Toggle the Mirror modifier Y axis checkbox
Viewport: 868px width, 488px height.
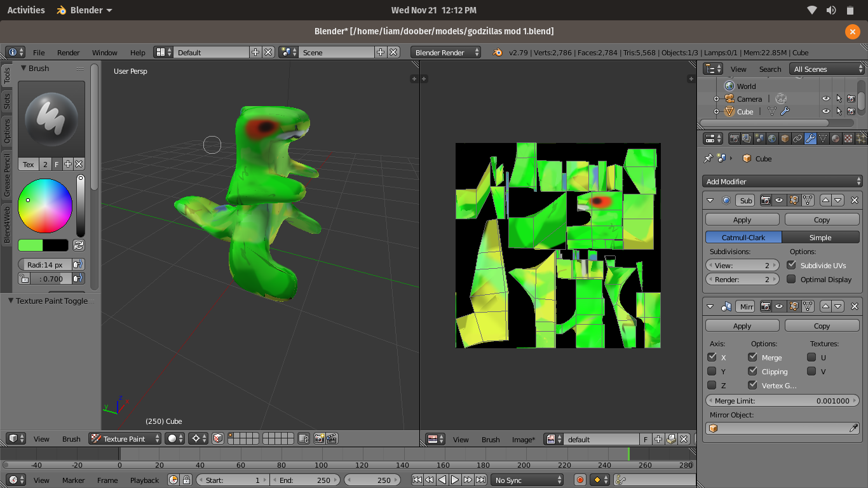[x=712, y=372]
